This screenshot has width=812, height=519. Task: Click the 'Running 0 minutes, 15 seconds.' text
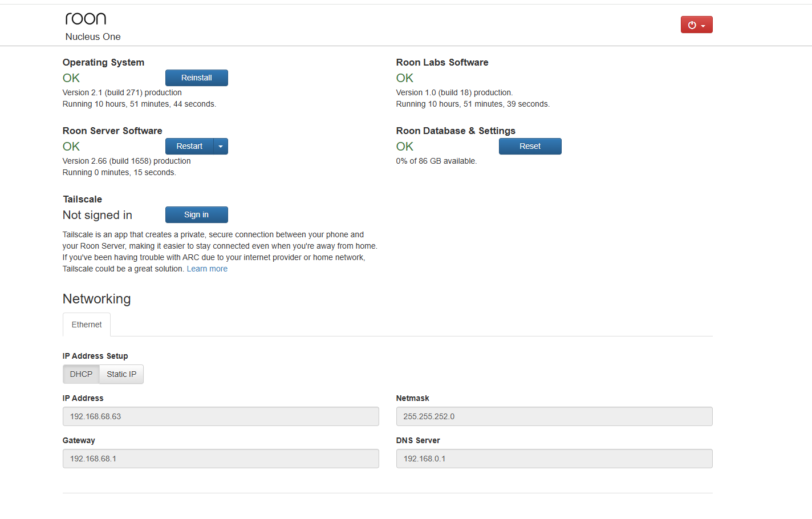[x=119, y=172]
